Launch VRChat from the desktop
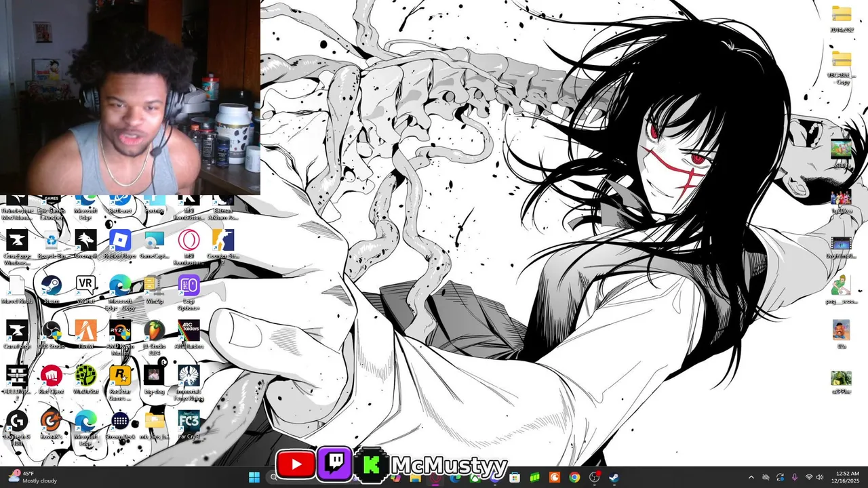The height and width of the screenshot is (488, 868). click(x=85, y=289)
